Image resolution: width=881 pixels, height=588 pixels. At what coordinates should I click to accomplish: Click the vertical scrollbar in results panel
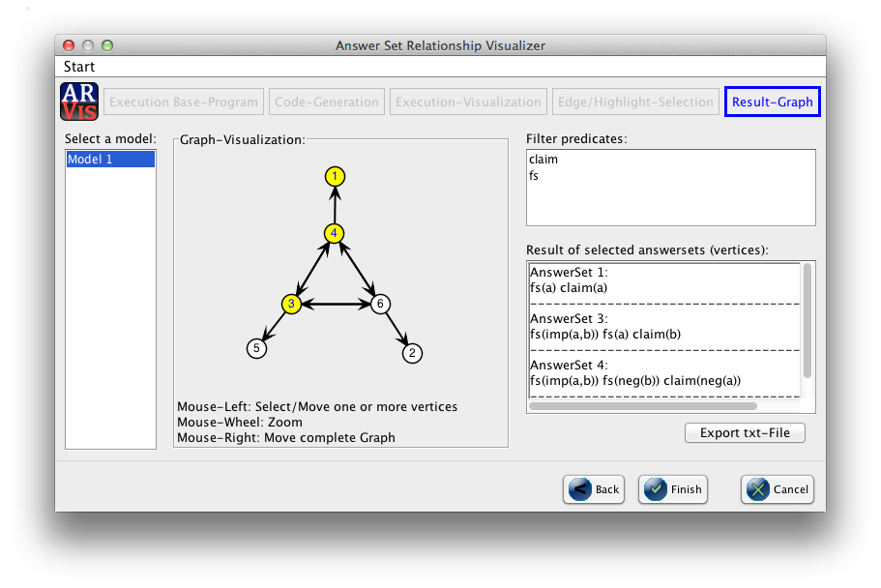[x=808, y=321]
